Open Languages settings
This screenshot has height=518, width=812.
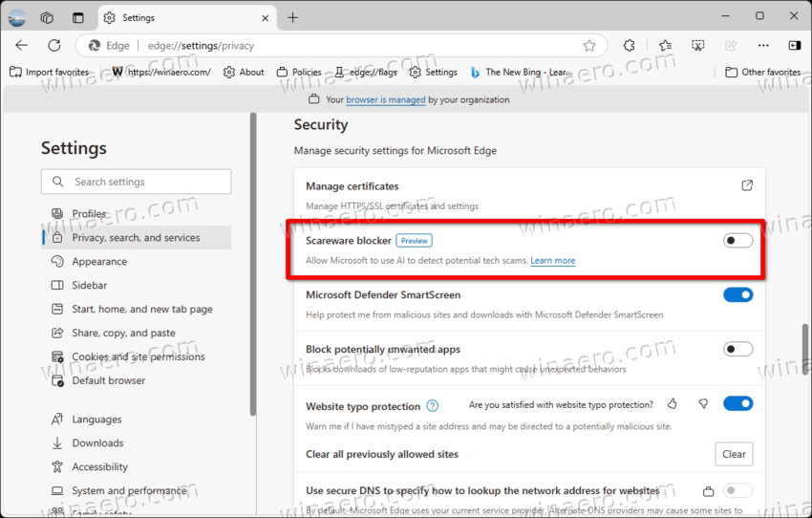tap(137, 419)
